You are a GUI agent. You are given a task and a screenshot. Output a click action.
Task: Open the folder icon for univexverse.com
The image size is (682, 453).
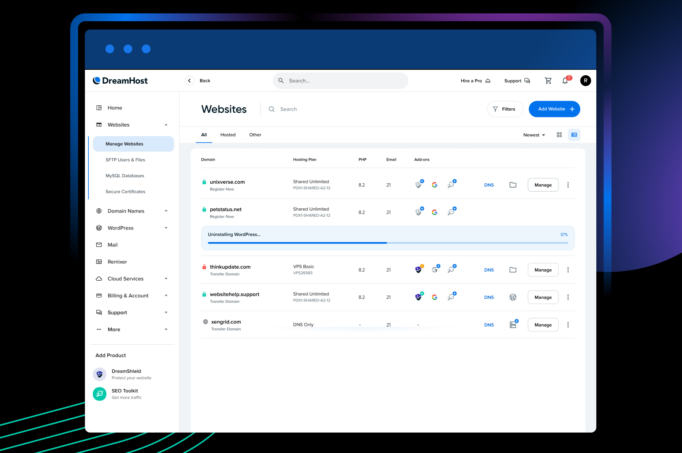pyautogui.click(x=513, y=185)
